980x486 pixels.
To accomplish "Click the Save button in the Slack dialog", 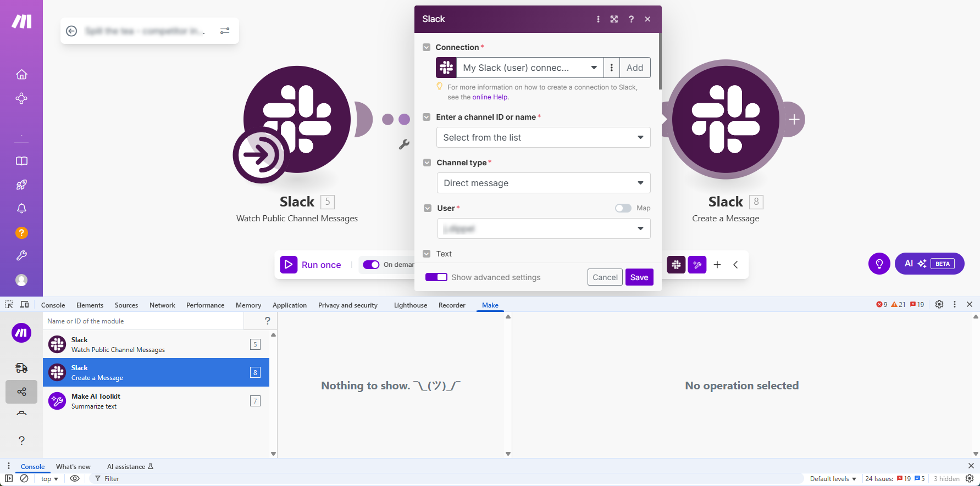I will pos(639,277).
